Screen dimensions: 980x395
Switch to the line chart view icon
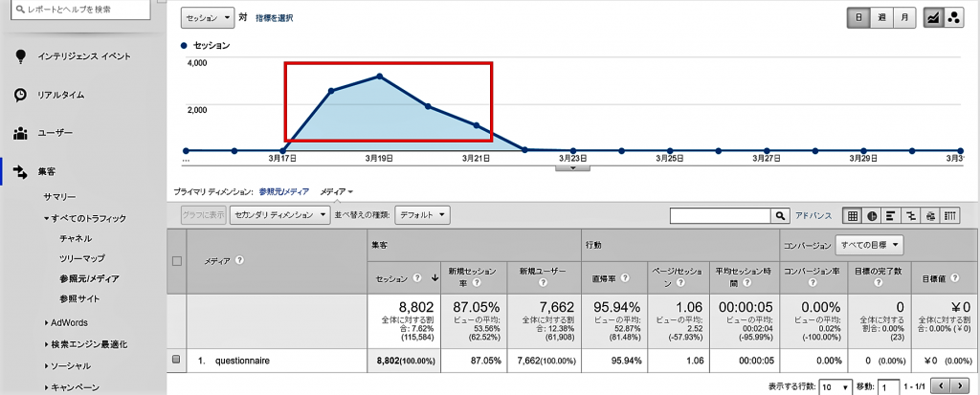tap(930, 18)
